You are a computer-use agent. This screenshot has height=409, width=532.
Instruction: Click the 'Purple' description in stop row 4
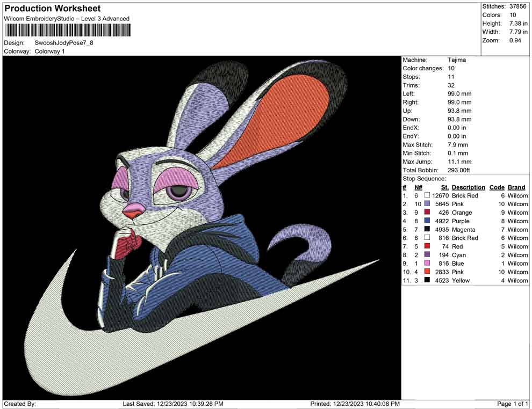pyautogui.click(x=461, y=221)
